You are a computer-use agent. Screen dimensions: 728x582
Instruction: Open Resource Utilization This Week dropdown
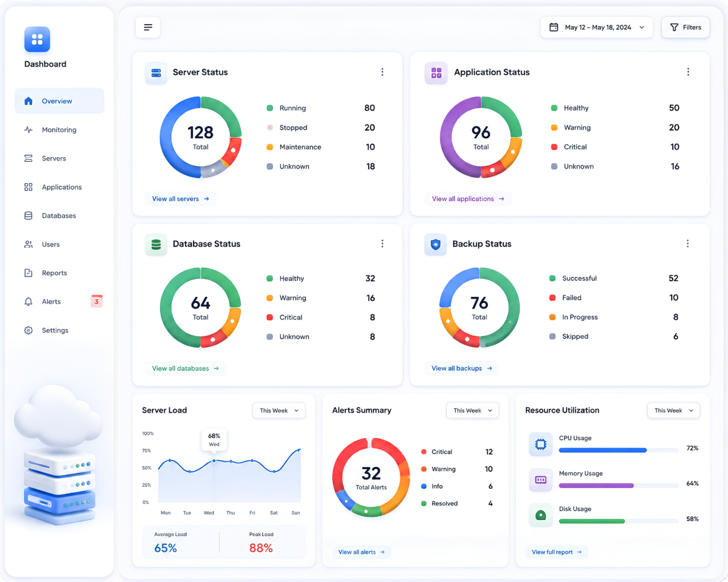673,411
